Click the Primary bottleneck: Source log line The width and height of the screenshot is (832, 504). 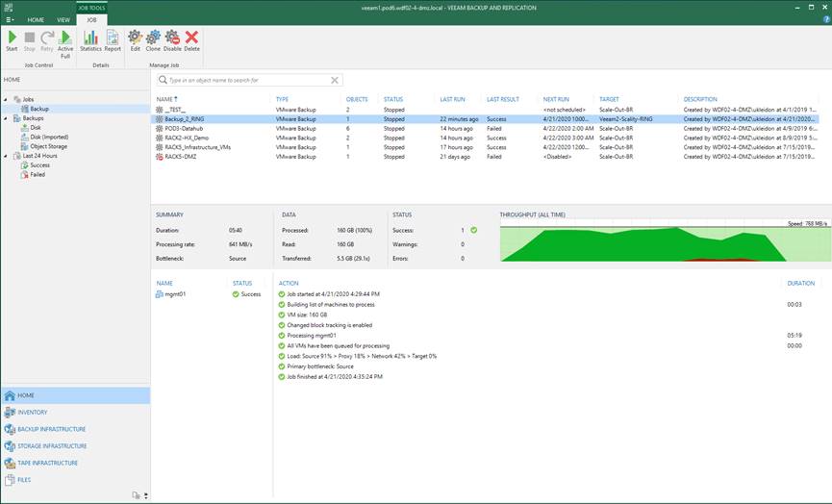(320, 366)
